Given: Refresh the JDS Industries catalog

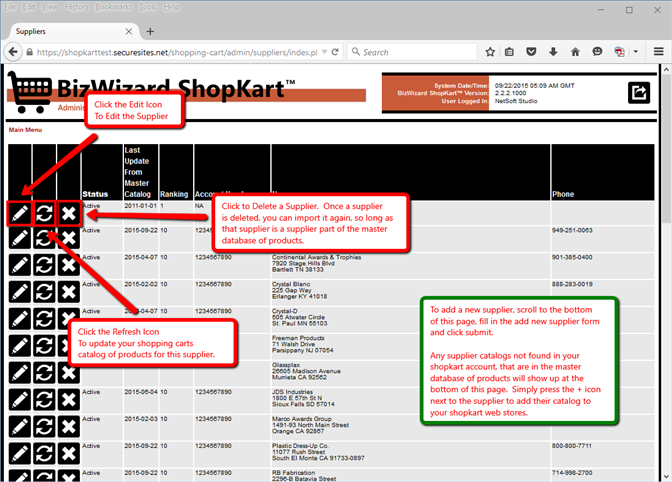Looking at the screenshot, I should pyautogui.click(x=44, y=400).
